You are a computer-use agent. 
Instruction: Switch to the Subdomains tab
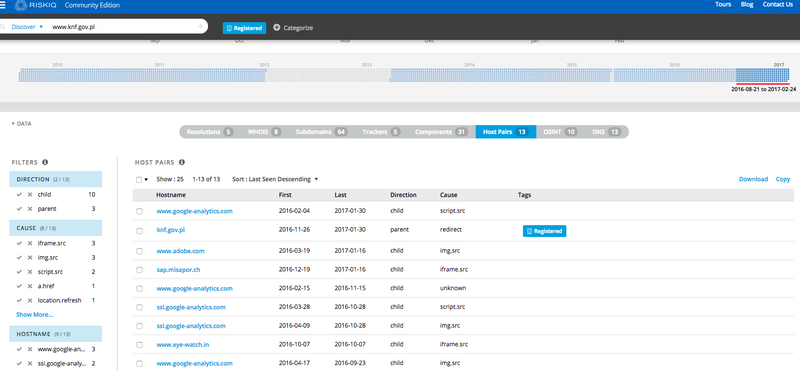[x=321, y=132]
